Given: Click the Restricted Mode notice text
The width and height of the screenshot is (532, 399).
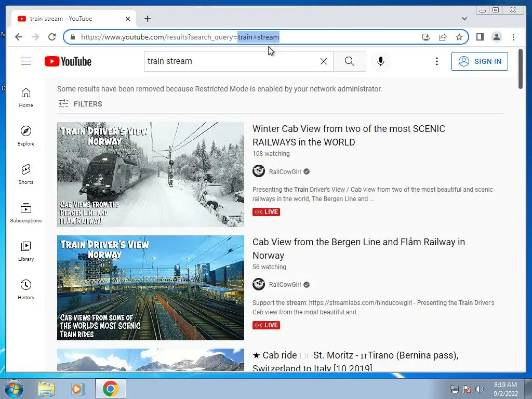Looking at the screenshot, I should 220,89.
